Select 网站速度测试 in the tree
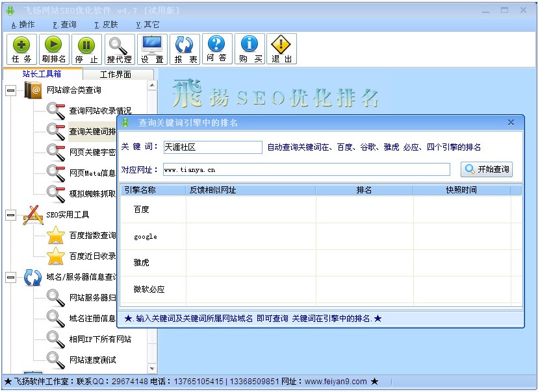 tap(92, 360)
